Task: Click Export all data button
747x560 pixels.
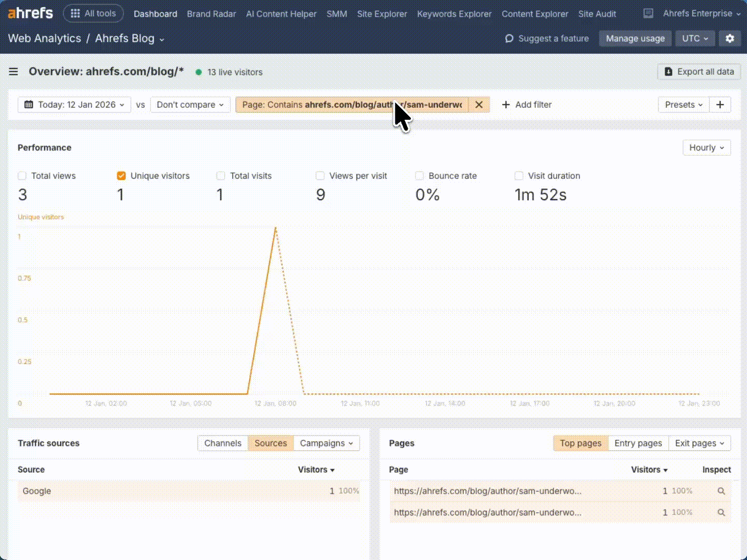Action: [x=699, y=72]
